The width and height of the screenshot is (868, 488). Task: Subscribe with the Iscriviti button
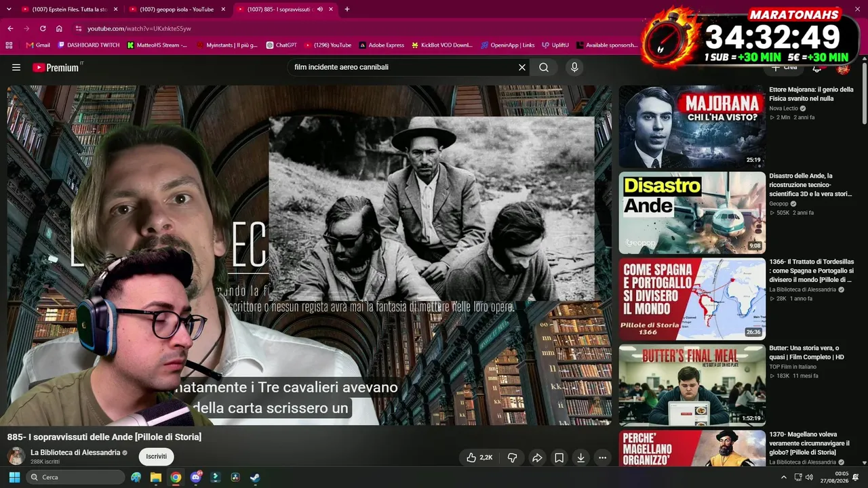(x=157, y=457)
